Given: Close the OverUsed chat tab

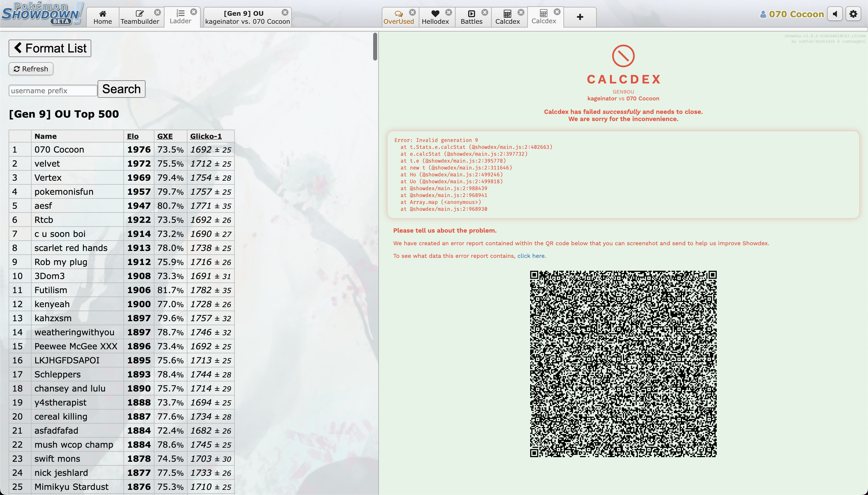Looking at the screenshot, I should (412, 12).
